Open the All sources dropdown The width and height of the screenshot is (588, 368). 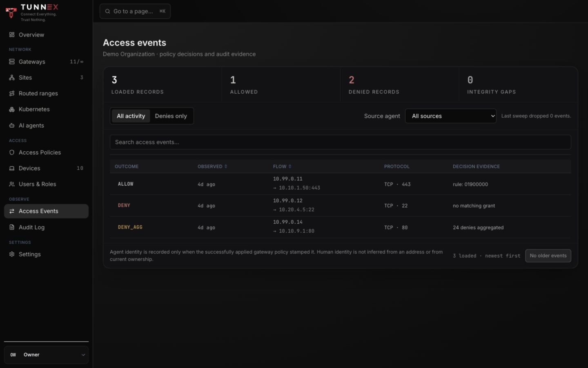click(450, 116)
